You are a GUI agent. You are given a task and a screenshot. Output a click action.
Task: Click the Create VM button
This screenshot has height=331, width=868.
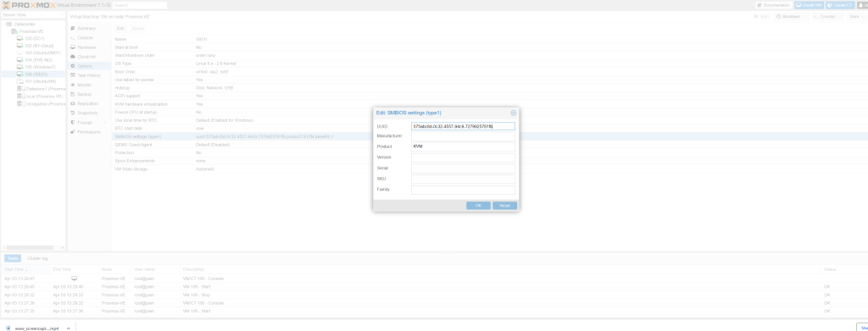808,5
